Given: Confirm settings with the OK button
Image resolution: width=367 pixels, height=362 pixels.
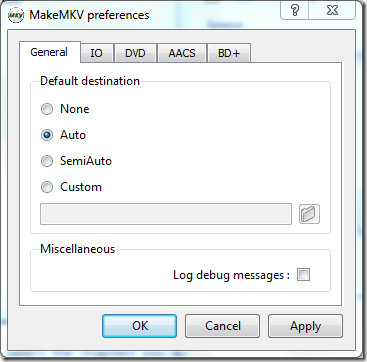Looking at the screenshot, I should [139, 326].
